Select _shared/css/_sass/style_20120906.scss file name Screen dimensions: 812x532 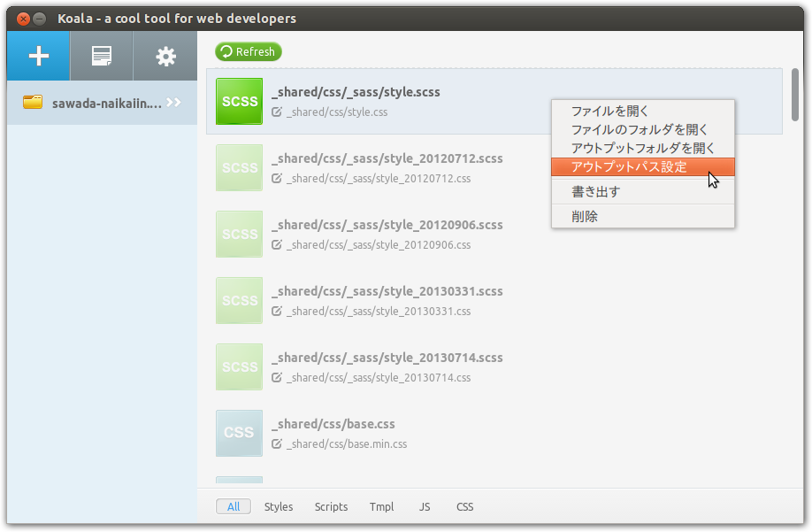[387, 225]
